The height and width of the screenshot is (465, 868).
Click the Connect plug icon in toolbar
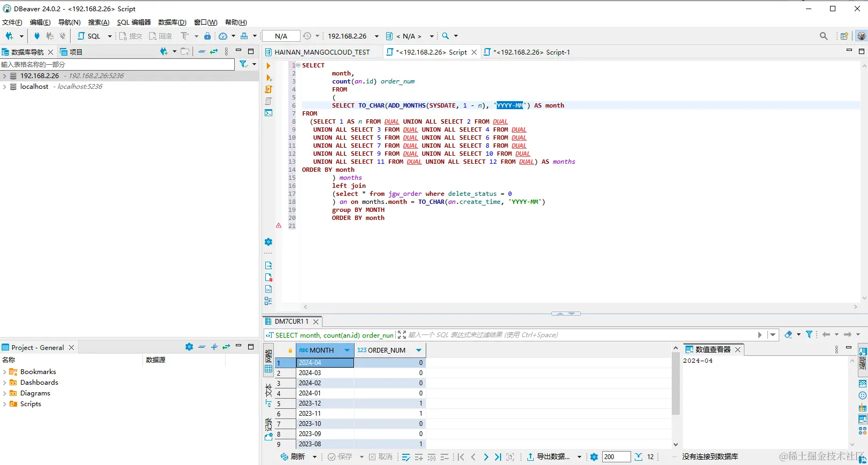click(37, 36)
